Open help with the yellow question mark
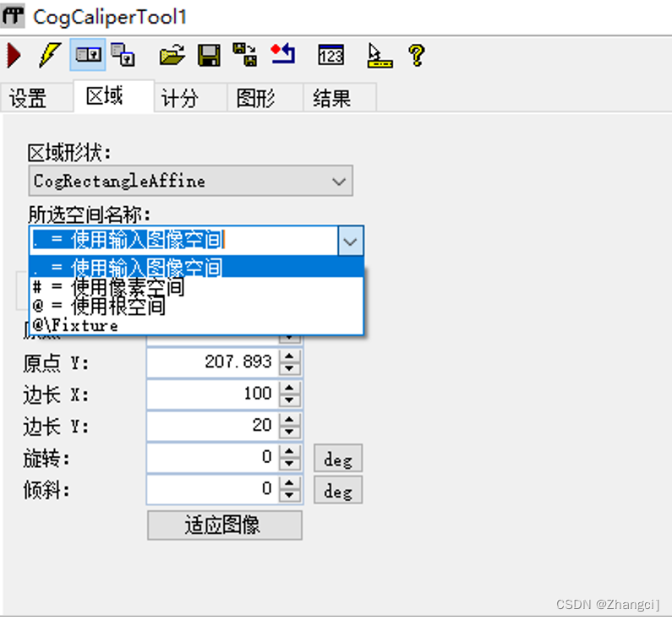 click(417, 55)
